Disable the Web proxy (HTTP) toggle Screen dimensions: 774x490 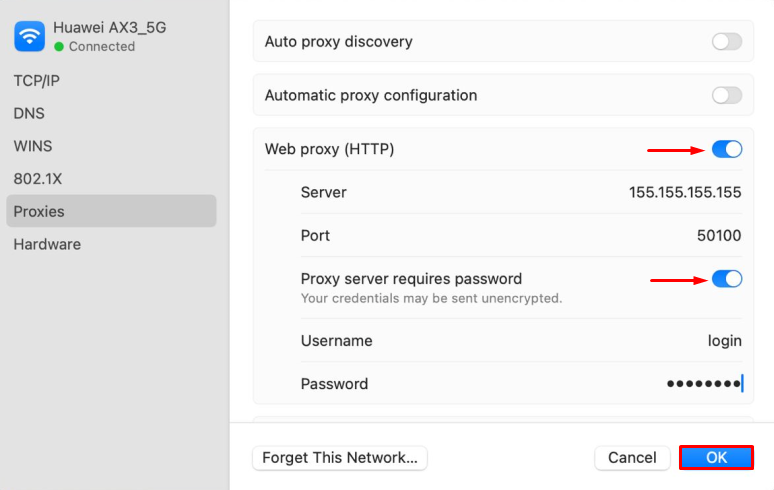coord(727,149)
